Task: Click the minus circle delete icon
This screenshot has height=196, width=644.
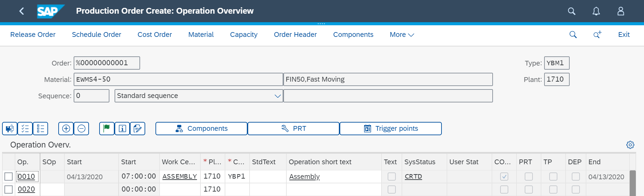Action: tap(81, 129)
